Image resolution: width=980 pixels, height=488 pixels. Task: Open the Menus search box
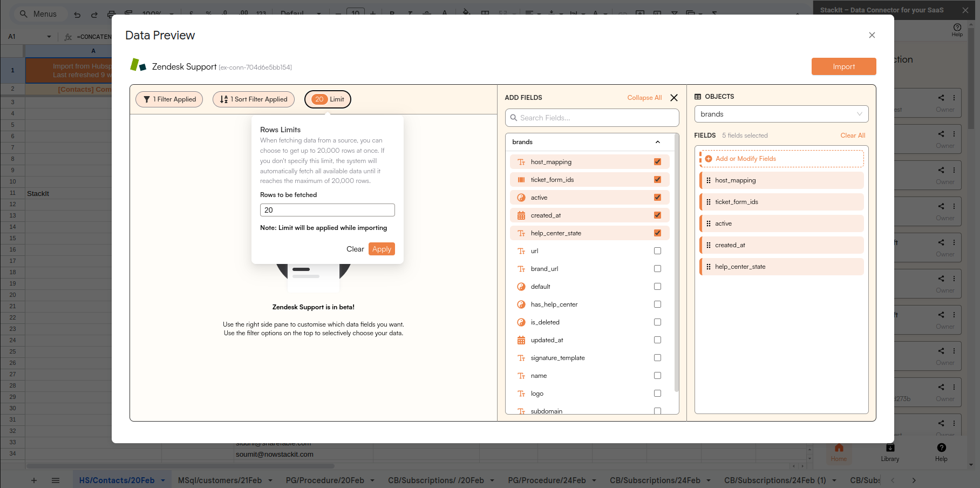pos(40,14)
